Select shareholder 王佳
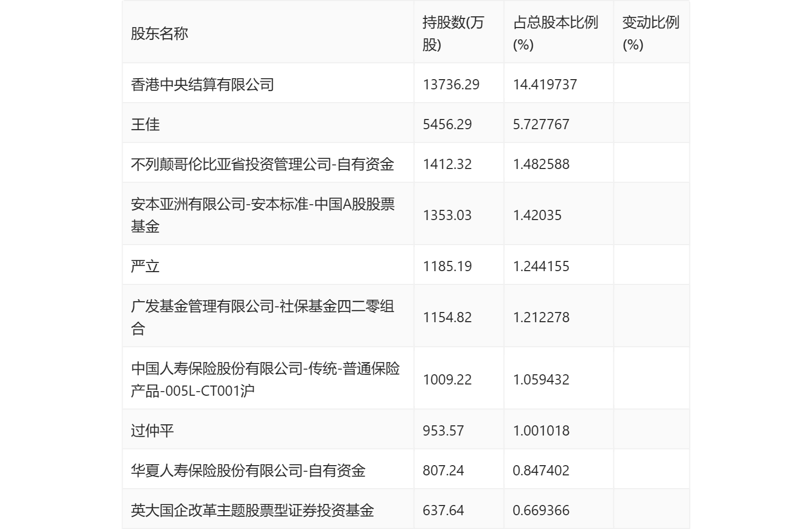This screenshot has width=812, height=529. pos(145,124)
